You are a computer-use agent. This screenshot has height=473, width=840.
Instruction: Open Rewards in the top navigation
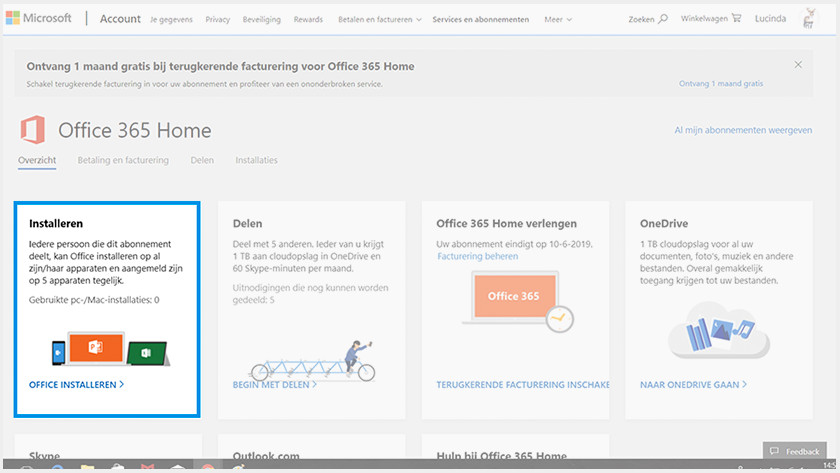pos(308,19)
